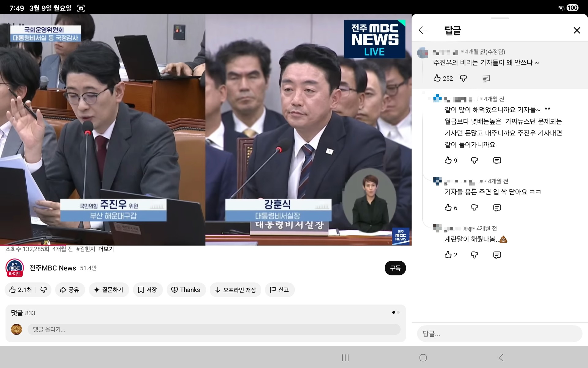
Task: Open the #김현지 hashtag link
Action: coord(87,249)
